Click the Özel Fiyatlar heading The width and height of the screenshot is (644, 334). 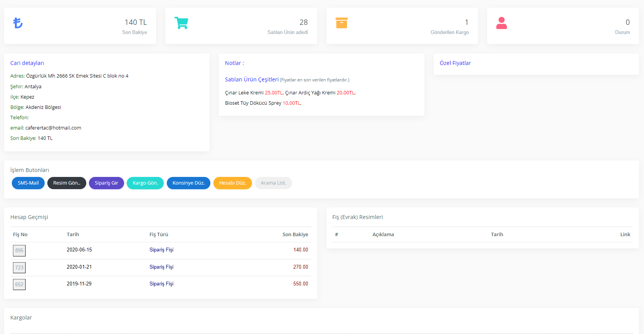[x=455, y=63]
